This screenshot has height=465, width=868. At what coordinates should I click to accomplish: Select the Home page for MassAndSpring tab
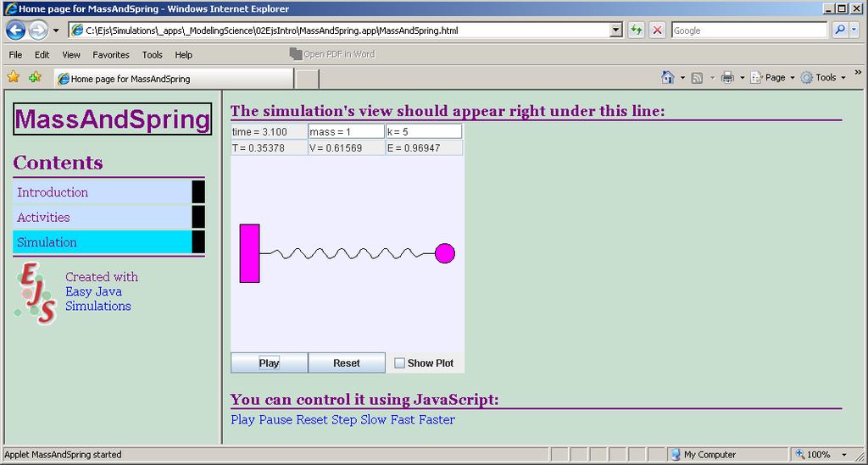click(173, 79)
